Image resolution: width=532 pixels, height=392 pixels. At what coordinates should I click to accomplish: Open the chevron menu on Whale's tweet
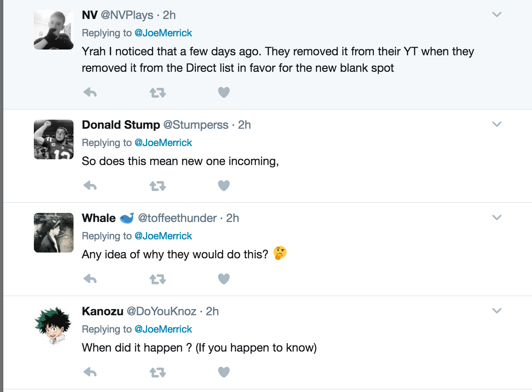pos(497,217)
